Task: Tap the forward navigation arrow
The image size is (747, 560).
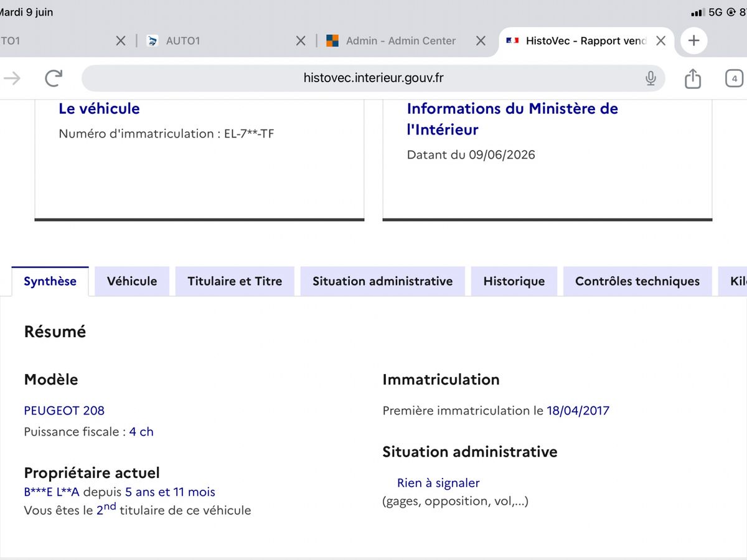Action: pos(12,78)
